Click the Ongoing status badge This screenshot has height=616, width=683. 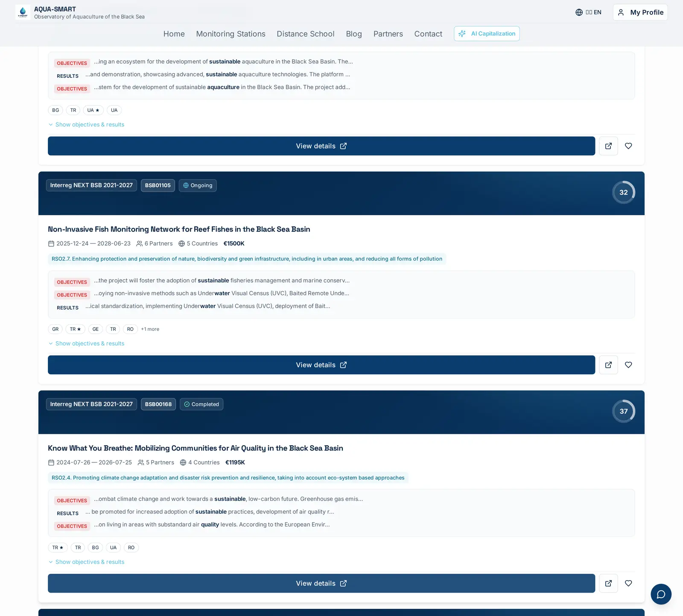198,186
